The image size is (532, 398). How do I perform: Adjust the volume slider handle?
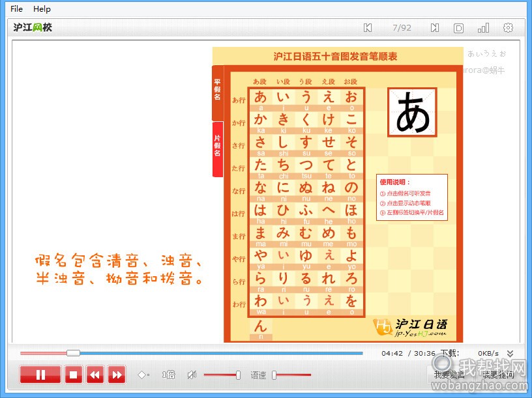238,375
